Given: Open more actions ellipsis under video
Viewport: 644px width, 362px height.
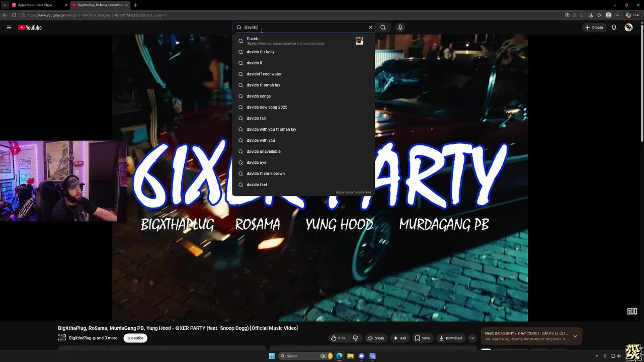Looking at the screenshot, I should point(472,338).
